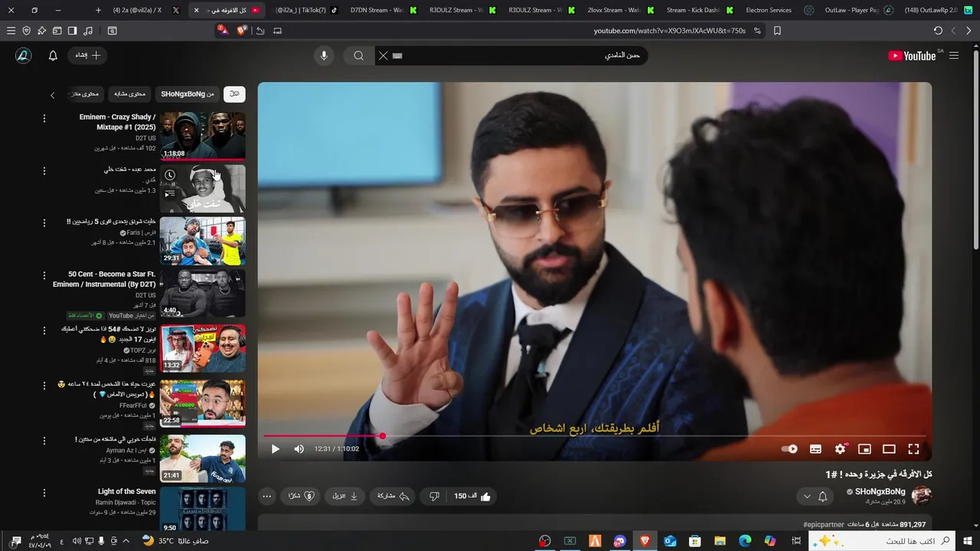This screenshot has height=551, width=980.
Task: Select the 'من SHoNgxBoNg' filter chip
Action: (188, 94)
